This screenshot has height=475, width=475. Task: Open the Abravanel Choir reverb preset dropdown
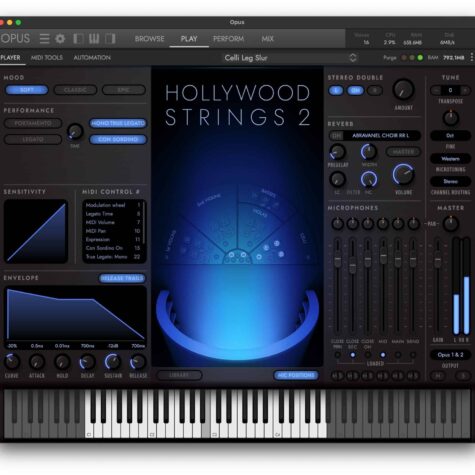pos(381,136)
